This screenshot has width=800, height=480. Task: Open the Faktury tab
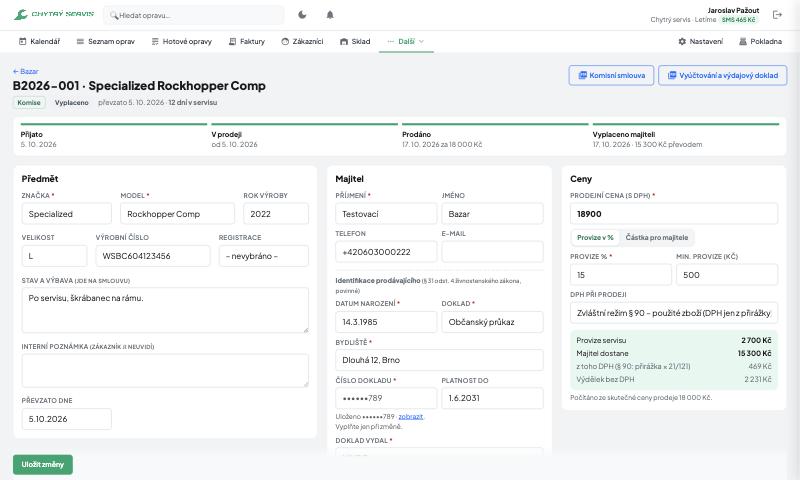pos(247,41)
